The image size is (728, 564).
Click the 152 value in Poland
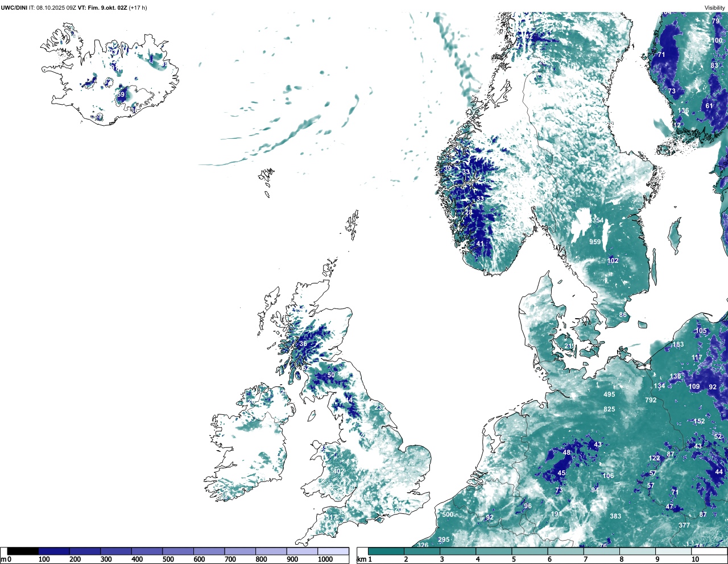tap(699, 421)
